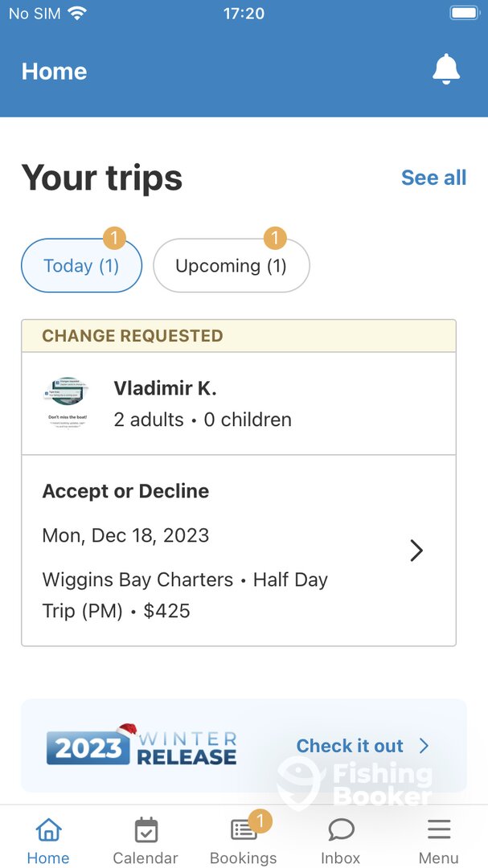Select the Today (1) filter pill
Viewport: 488px width, 868px height.
pyautogui.click(x=81, y=266)
